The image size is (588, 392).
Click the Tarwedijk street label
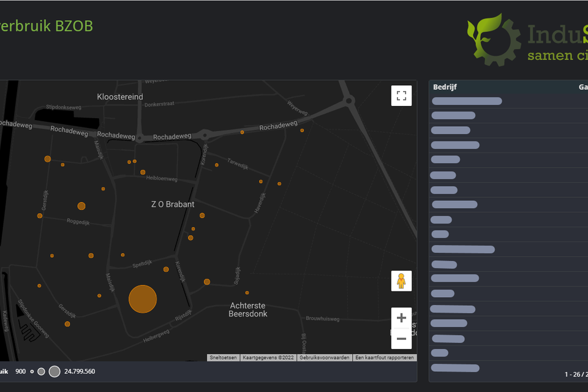(x=238, y=164)
